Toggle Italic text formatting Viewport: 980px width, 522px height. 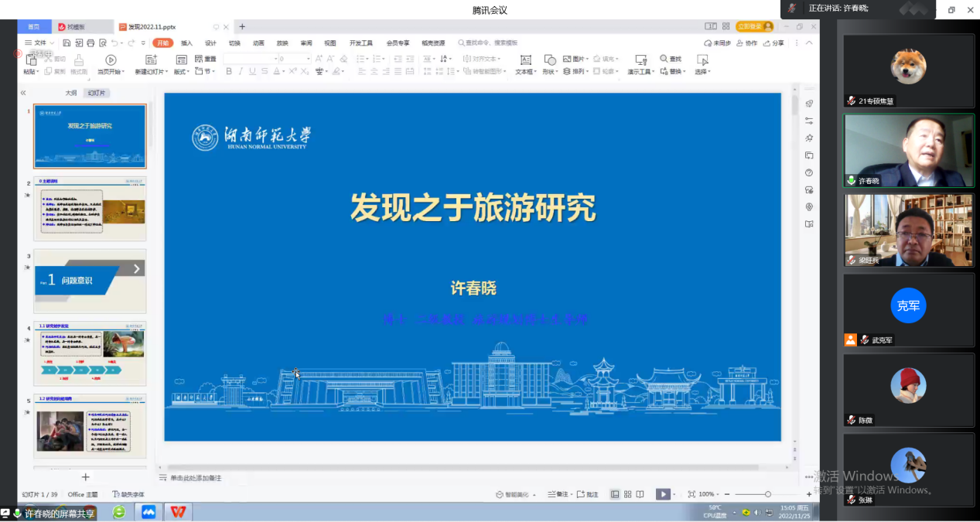tap(241, 72)
